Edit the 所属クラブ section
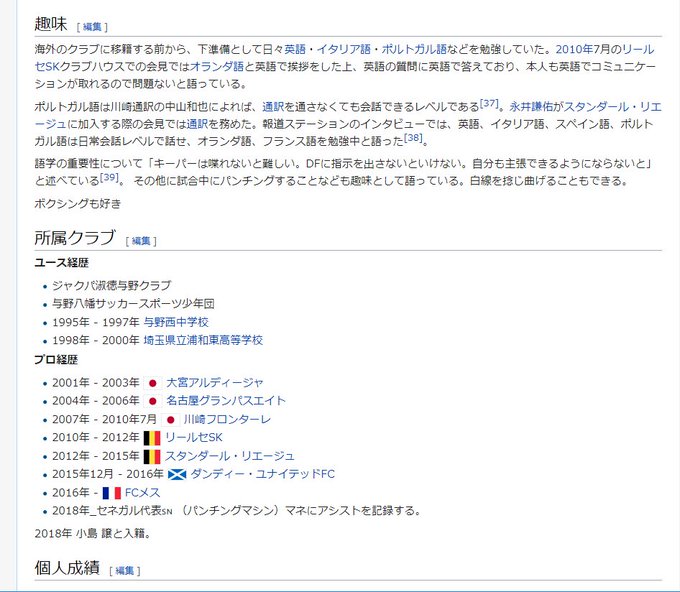Viewport: 680px width, 592px height. 141,241
